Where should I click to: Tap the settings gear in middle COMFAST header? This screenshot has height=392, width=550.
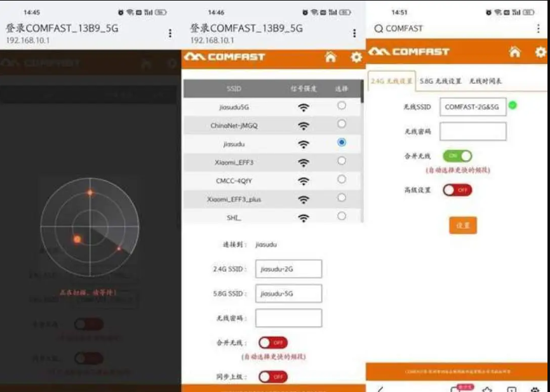click(356, 57)
